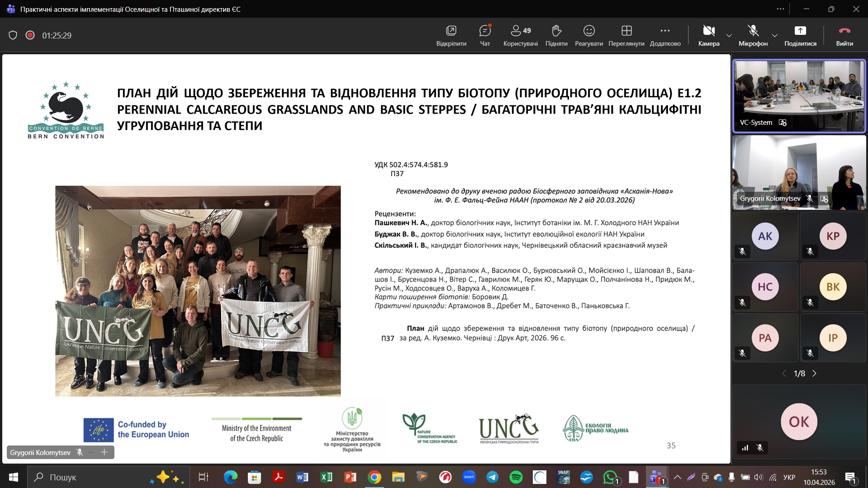Open the Чат (chat) panel
The height and width of the screenshot is (488, 868).
pos(485,35)
